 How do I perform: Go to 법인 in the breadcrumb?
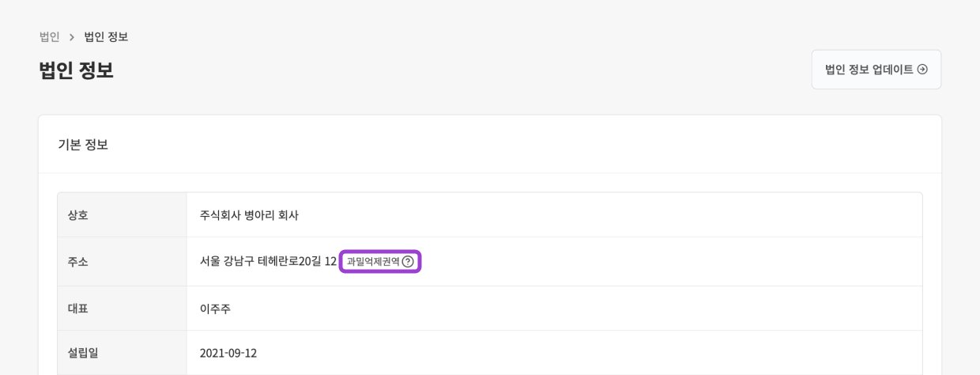tap(50, 36)
